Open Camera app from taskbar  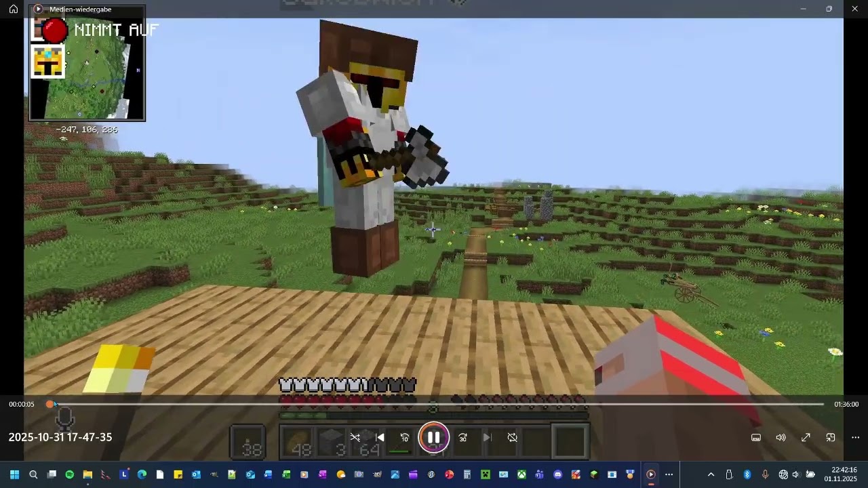tap(359, 474)
